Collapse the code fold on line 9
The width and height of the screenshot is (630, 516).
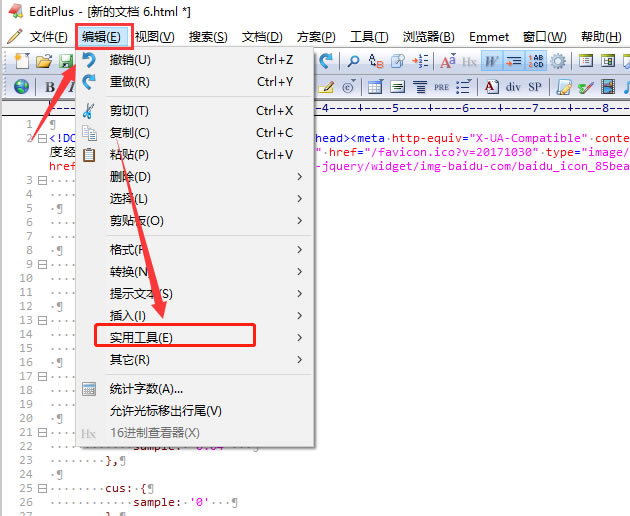point(42,264)
